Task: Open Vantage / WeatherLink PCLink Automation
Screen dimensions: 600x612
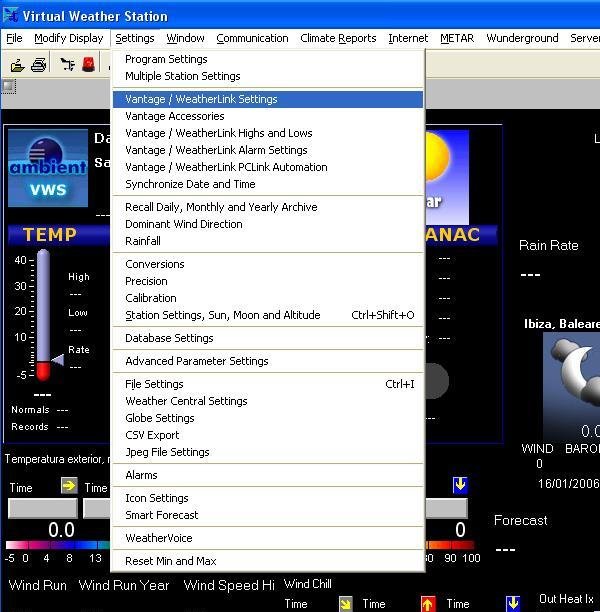Action: tap(268, 167)
